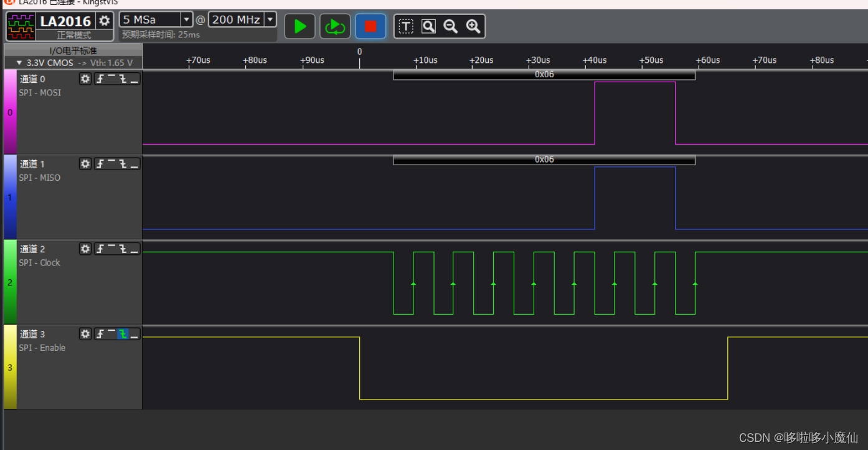This screenshot has width=868, height=450.
Task: Click the LA2016 waveform device icon
Action: pos(21,26)
